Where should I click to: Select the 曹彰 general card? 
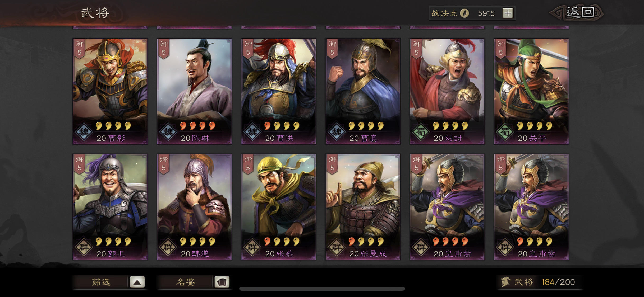110,92
